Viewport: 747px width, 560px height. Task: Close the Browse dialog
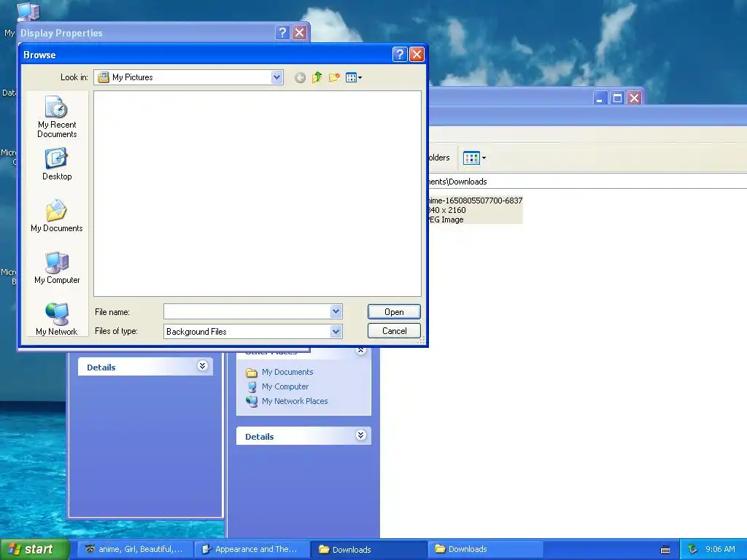(x=417, y=54)
